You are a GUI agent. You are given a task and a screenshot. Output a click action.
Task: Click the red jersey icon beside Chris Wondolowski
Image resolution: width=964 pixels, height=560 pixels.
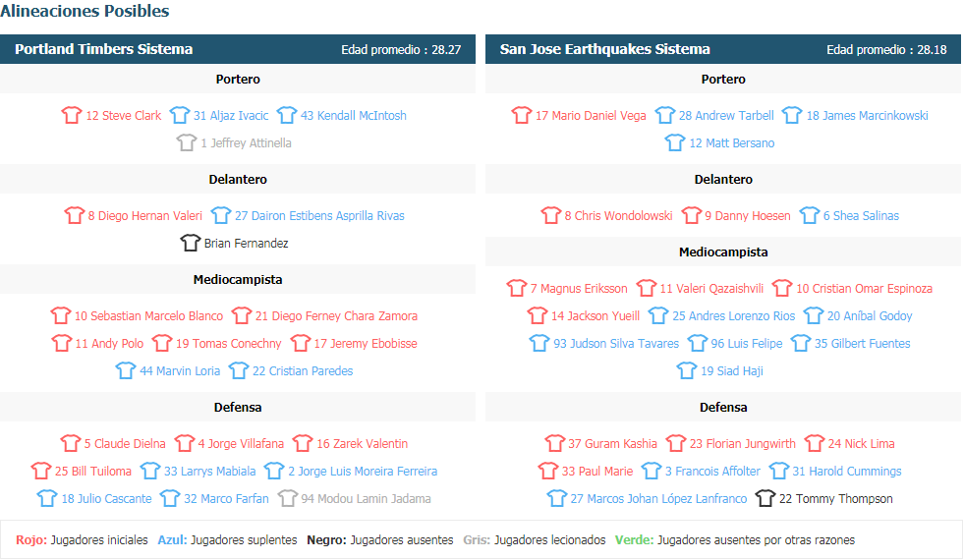tap(549, 215)
